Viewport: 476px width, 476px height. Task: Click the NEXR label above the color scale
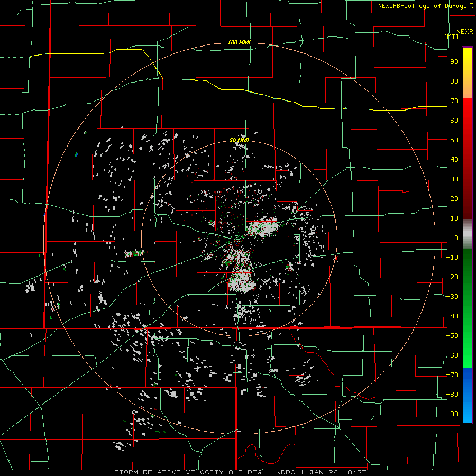465,32
